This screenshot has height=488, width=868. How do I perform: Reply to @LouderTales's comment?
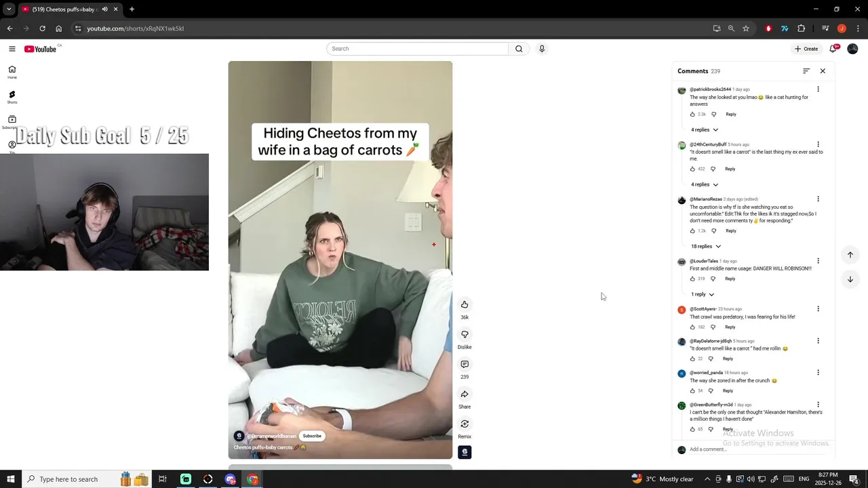[730, 279]
